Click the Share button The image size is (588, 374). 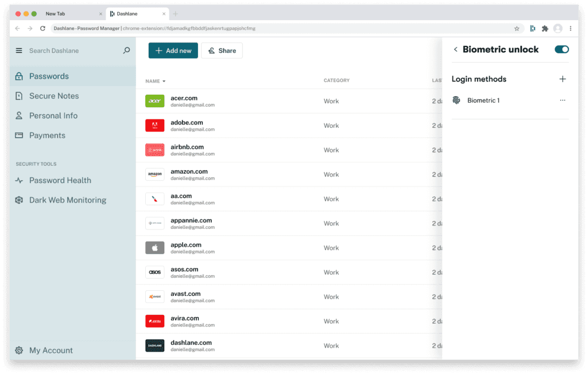click(222, 50)
